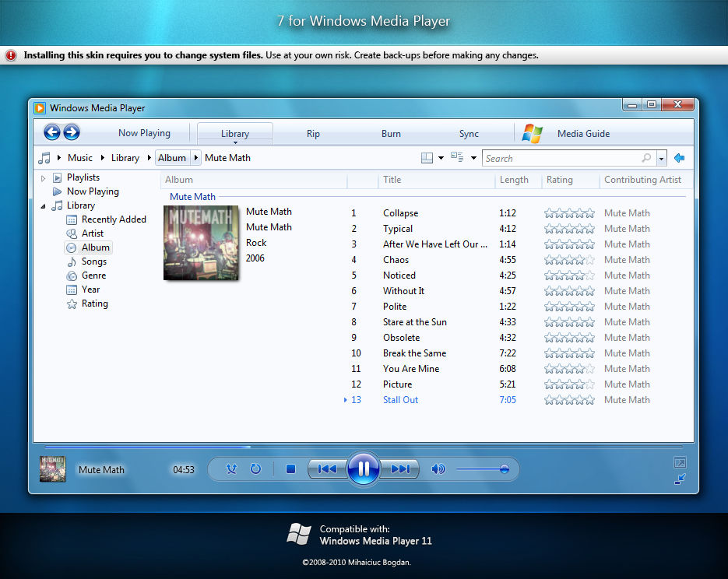728x579 pixels.
Task: Click the Rating star icon in sidebar
Action: 72,304
